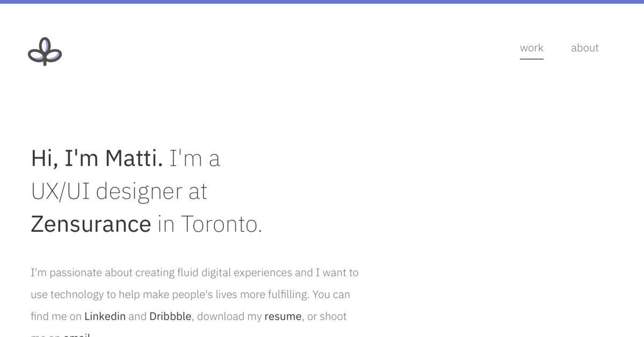Viewport: 644px width, 337px height.
Task: Click the word "and" between Linkedin and Dribbble
Action: click(137, 316)
